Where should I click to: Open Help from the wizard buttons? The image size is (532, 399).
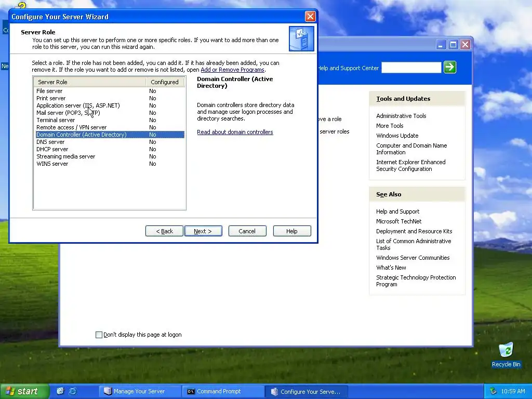(292, 231)
